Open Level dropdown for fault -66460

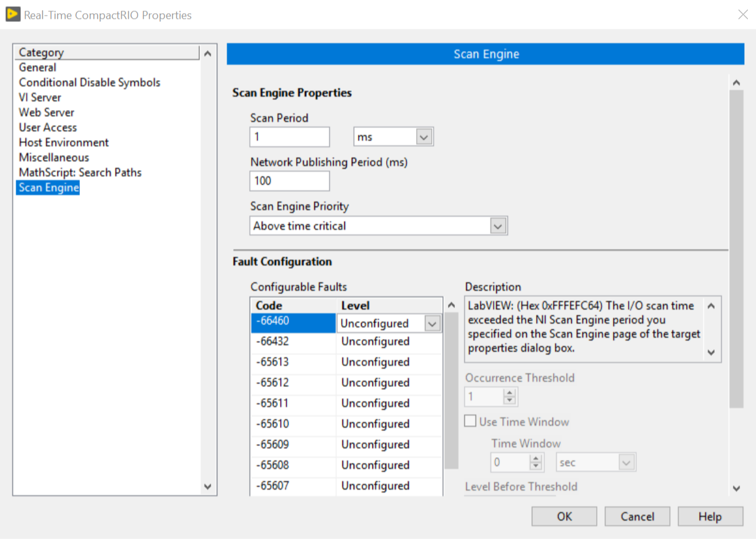(432, 323)
